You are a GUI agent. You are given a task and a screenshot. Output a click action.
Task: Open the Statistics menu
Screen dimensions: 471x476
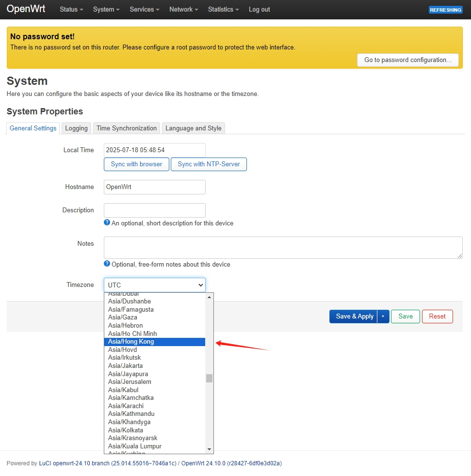[223, 9]
